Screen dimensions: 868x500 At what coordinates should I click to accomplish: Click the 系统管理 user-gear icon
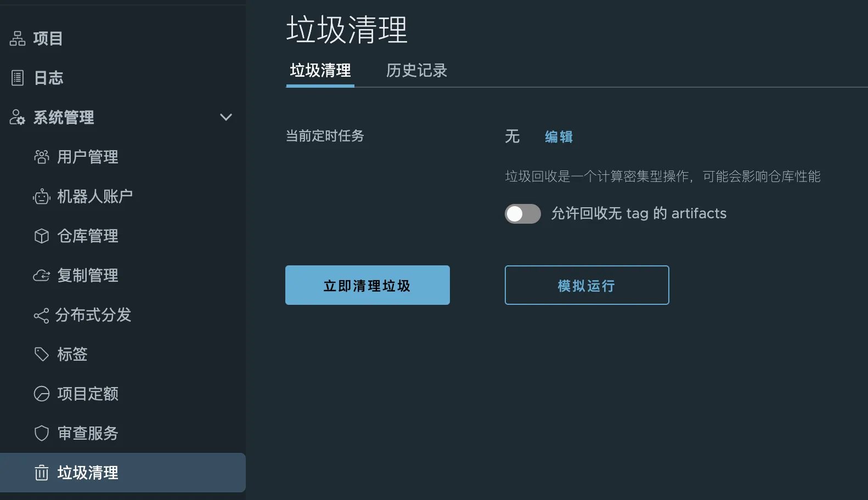tap(18, 117)
